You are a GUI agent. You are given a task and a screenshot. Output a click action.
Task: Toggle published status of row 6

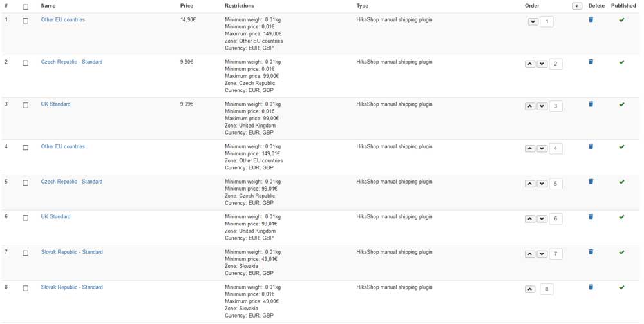[x=621, y=217]
